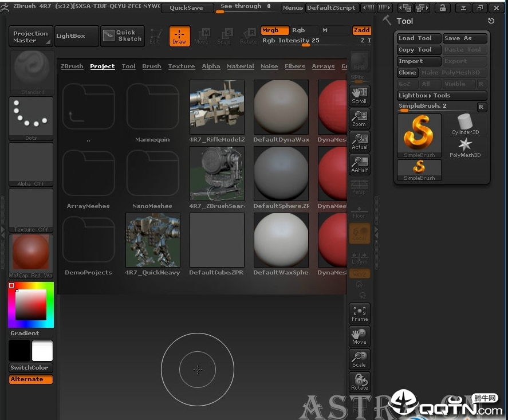Open the MatCap Red Wax material selector

point(31,256)
